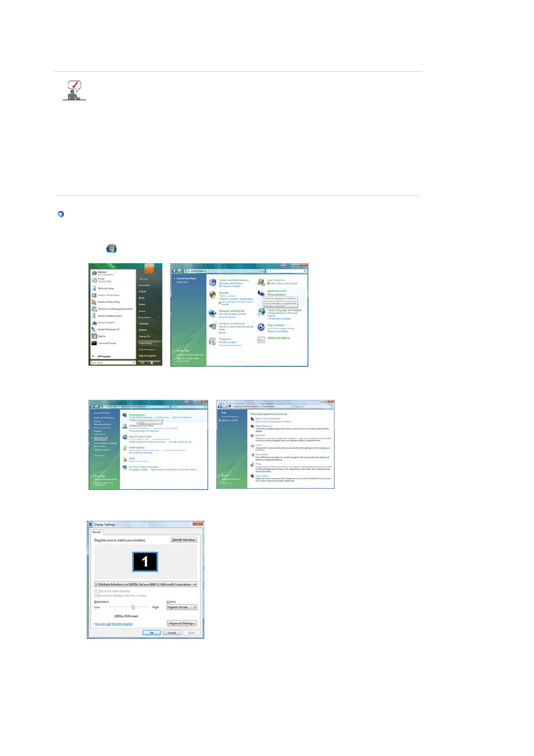The image size is (534, 756).
Task: Open Display Settings link in Personalization window
Action: click(x=262, y=476)
